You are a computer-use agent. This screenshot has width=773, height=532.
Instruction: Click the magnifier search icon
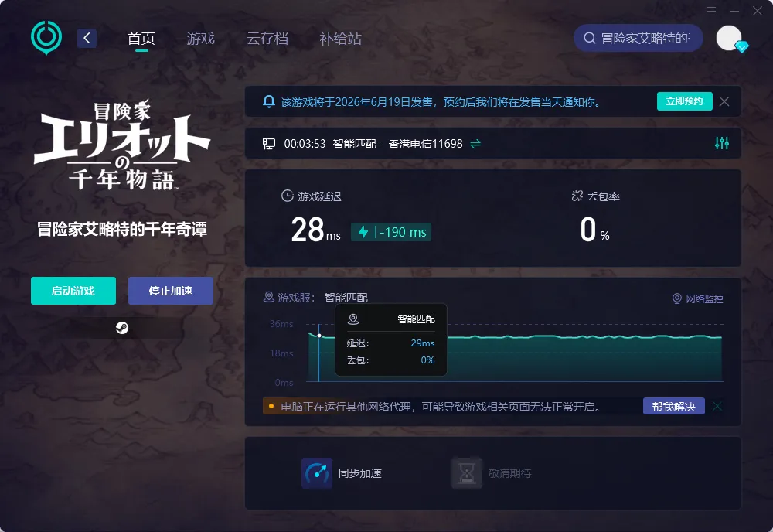pos(590,38)
